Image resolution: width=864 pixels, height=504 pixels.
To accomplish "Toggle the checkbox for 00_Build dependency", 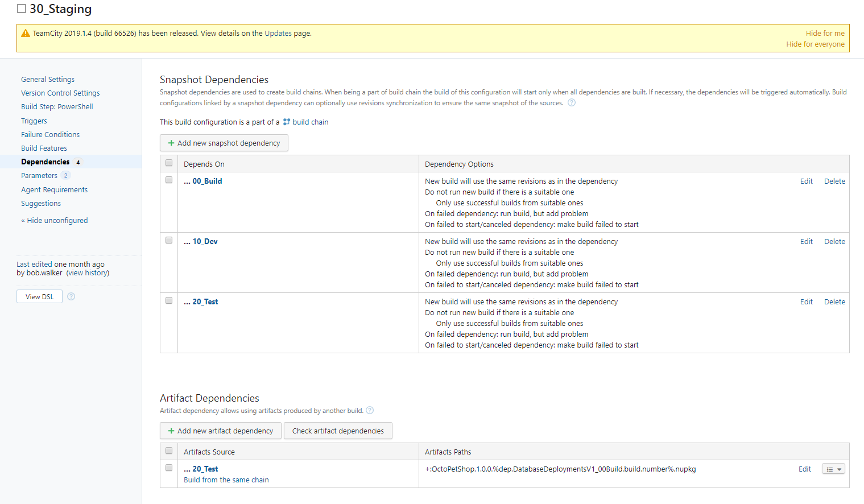I will (x=169, y=180).
